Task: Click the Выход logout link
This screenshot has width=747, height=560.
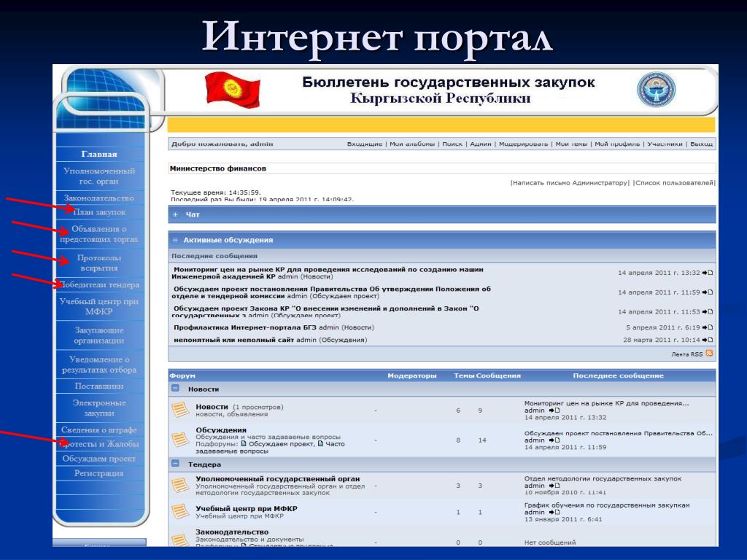Action: [701, 144]
